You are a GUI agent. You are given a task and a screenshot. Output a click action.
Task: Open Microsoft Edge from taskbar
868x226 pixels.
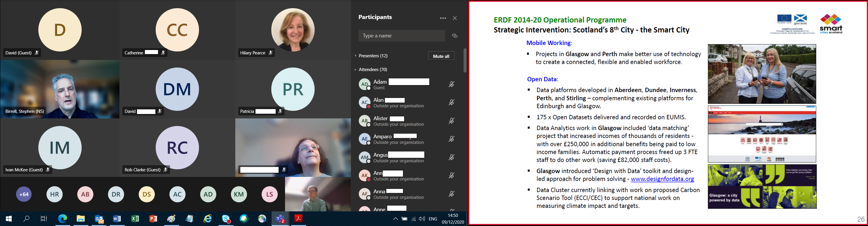pyautogui.click(x=63, y=219)
